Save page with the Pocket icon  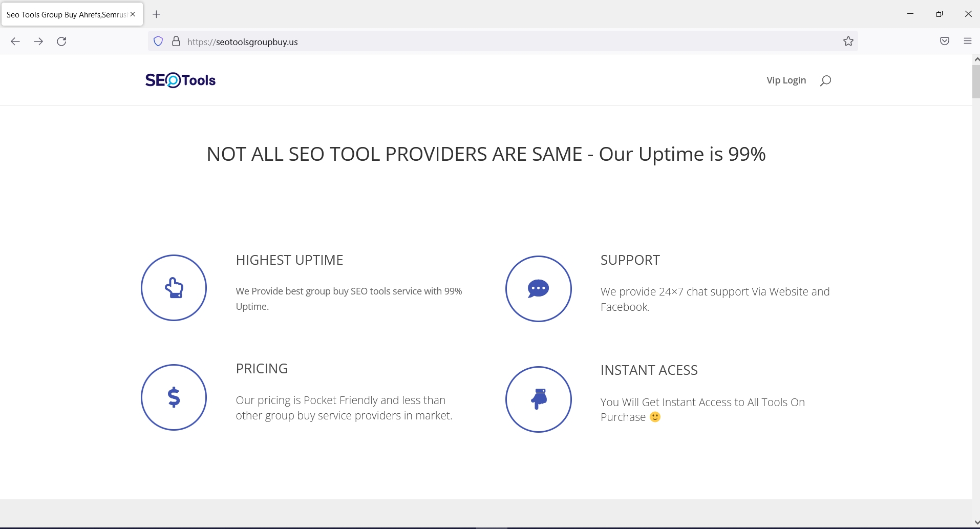click(944, 41)
